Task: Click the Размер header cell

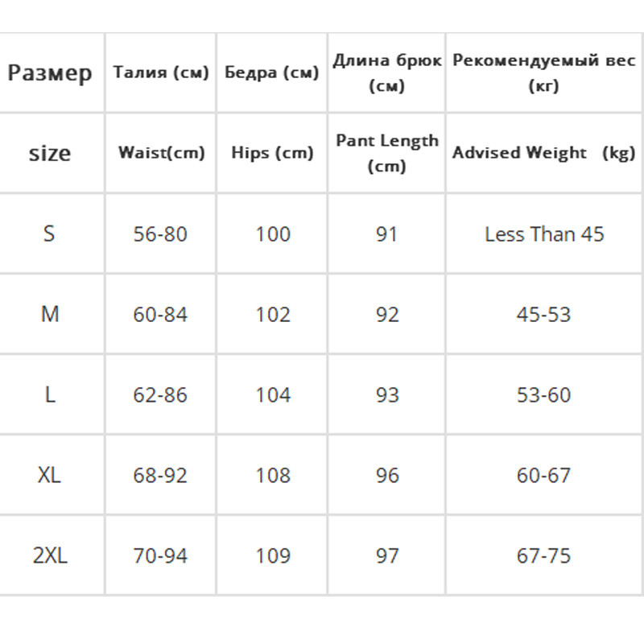Action: (x=50, y=73)
